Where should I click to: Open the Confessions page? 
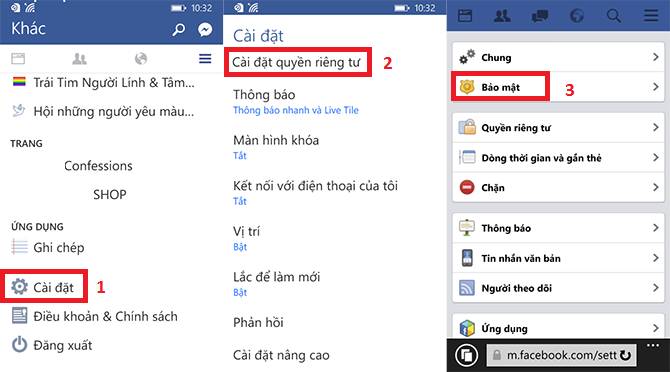coord(98,166)
